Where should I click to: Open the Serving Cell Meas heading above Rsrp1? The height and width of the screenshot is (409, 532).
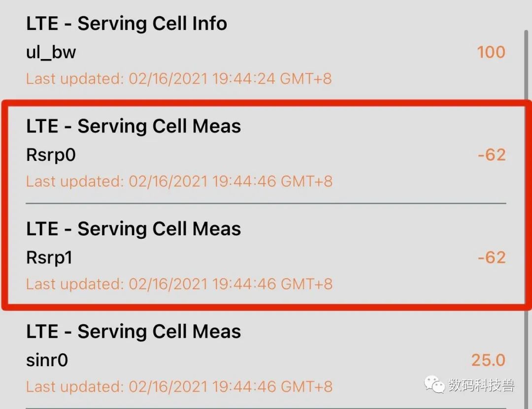point(133,228)
